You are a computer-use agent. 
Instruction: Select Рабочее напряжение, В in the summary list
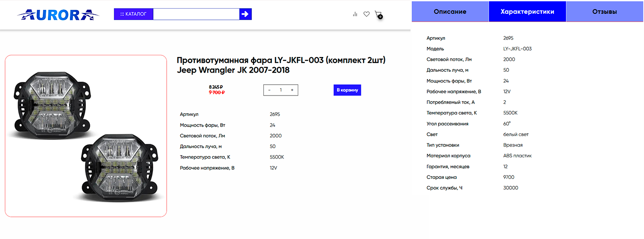click(207, 168)
